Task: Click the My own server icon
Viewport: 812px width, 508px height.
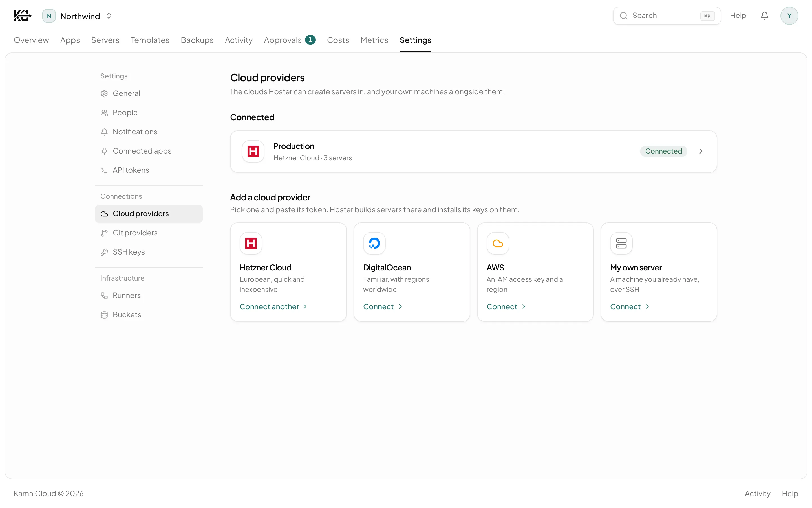Action: click(x=621, y=243)
